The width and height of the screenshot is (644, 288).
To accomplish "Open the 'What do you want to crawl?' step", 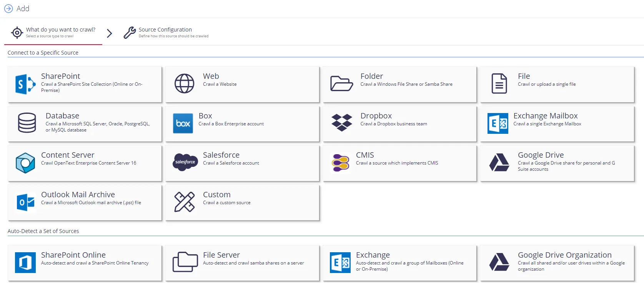I will pyautogui.click(x=53, y=33).
